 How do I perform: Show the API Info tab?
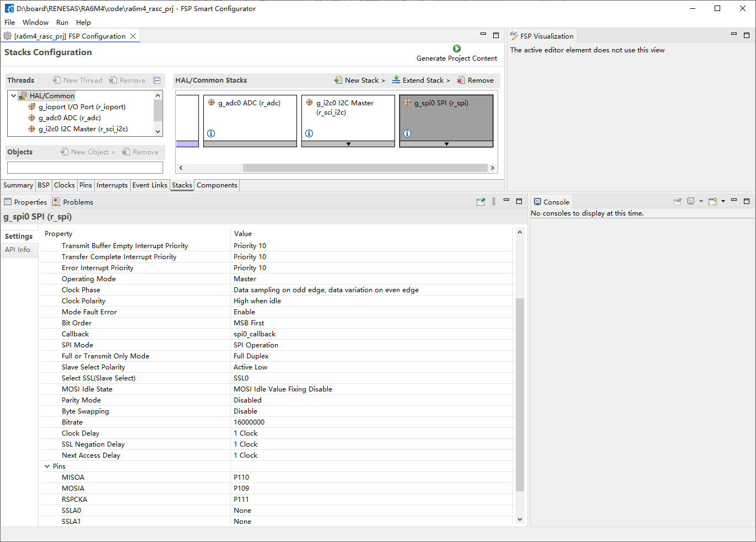click(x=18, y=250)
